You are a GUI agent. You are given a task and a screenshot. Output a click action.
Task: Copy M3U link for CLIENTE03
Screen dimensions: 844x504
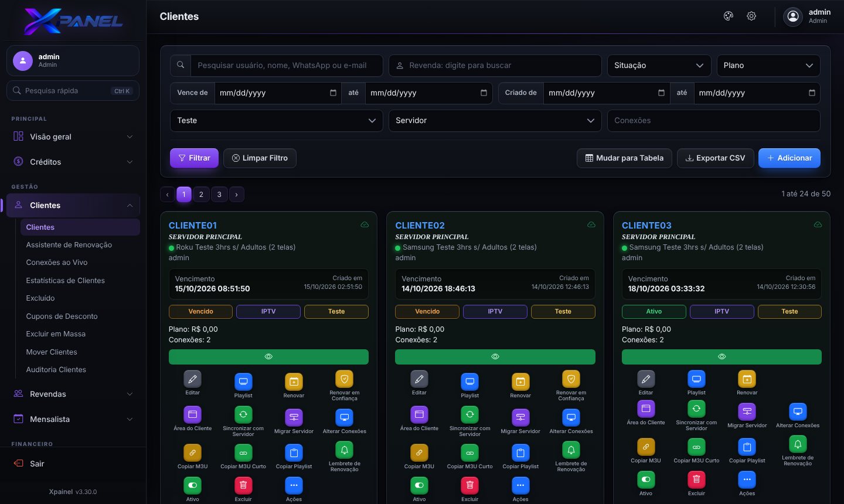(645, 447)
